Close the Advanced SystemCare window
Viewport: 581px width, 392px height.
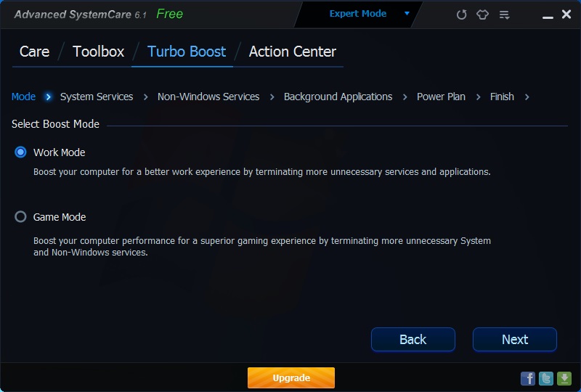pyautogui.click(x=566, y=14)
